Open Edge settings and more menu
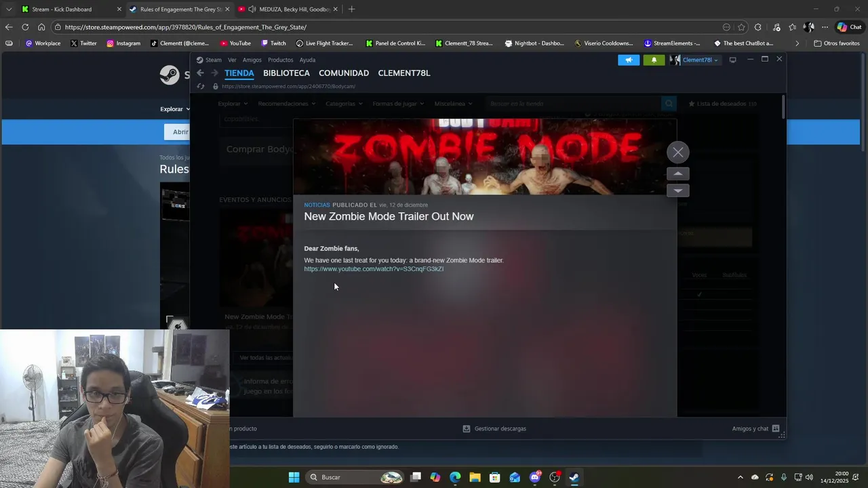Viewport: 868px width, 488px height. coord(825,27)
